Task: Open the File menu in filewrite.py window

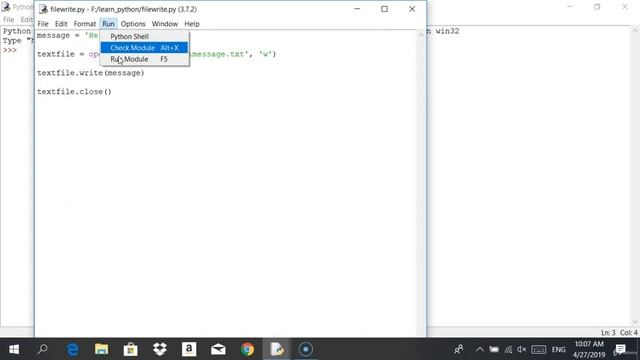Action: click(x=43, y=24)
